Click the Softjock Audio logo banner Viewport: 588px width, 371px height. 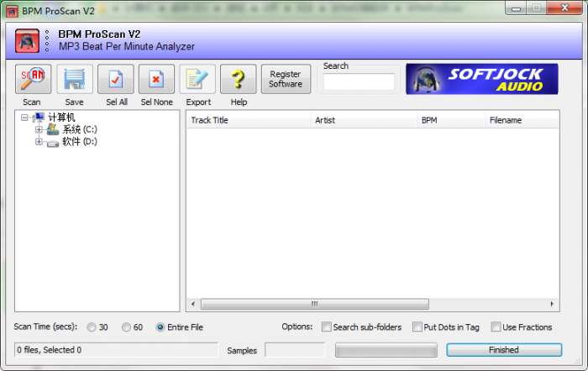pyautogui.click(x=481, y=79)
